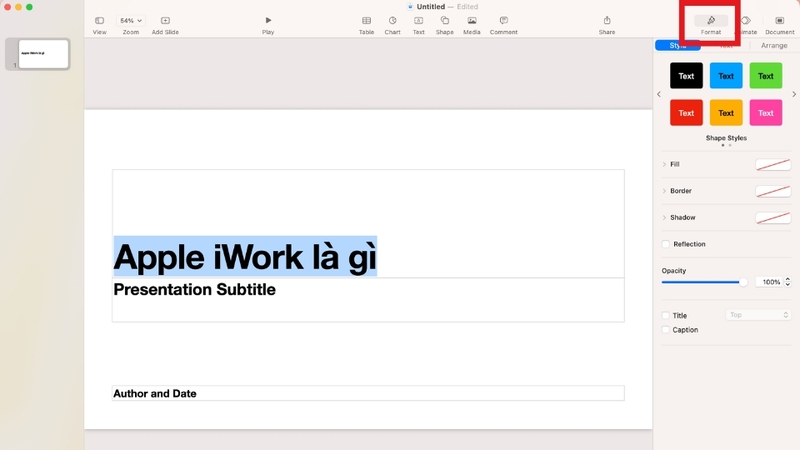Apply the red Text shape style
Image resolution: width=800 pixels, height=450 pixels.
(x=686, y=113)
